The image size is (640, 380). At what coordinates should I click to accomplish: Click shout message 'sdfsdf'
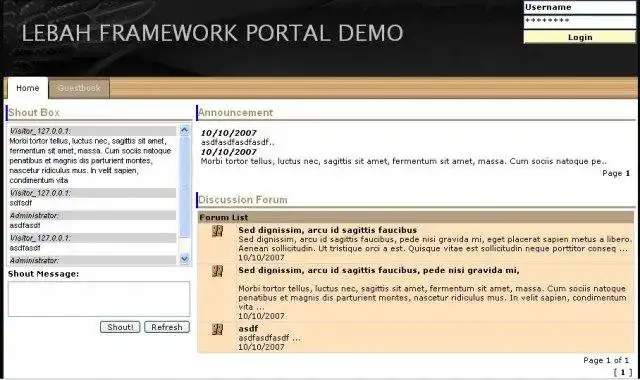click(x=21, y=203)
